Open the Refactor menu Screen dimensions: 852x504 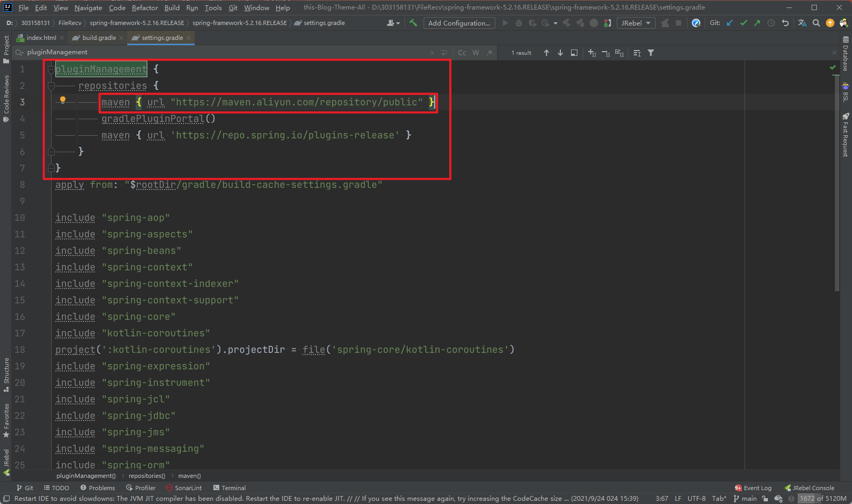145,7
